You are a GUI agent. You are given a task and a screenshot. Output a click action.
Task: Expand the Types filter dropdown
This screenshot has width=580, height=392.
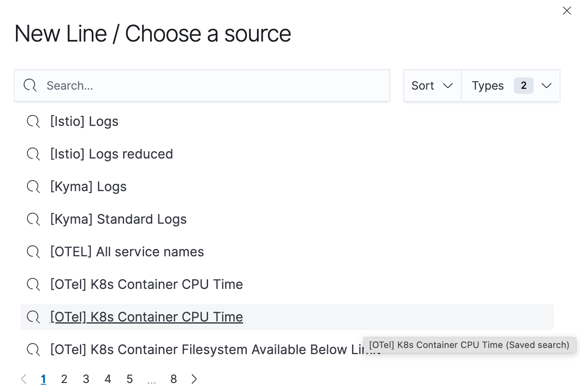[x=546, y=86]
